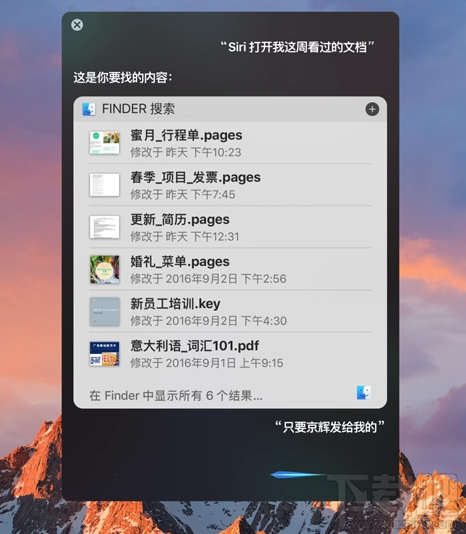This screenshot has width=466, height=534.
Task: Click date 修改于 2016年9月1日 上午9:15
Action: pyautogui.click(x=207, y=363)
